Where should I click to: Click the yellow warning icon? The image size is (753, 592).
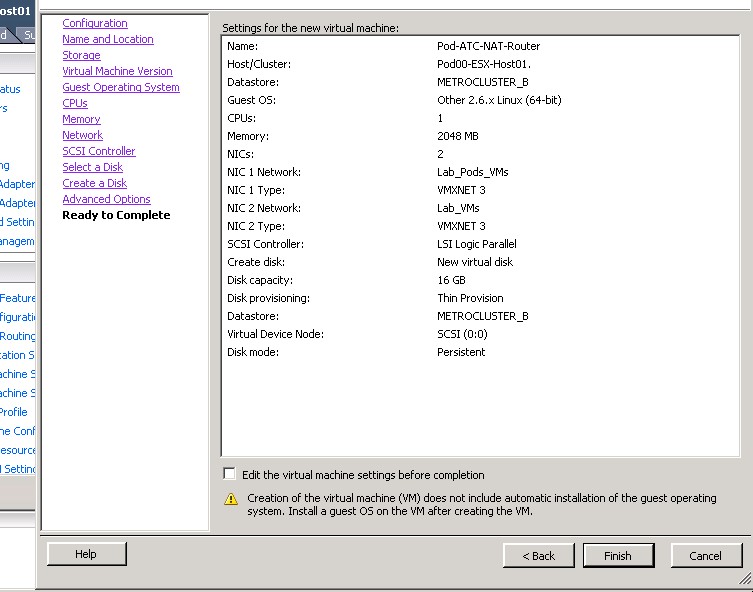pyautogui.click(x=231, y=498)
